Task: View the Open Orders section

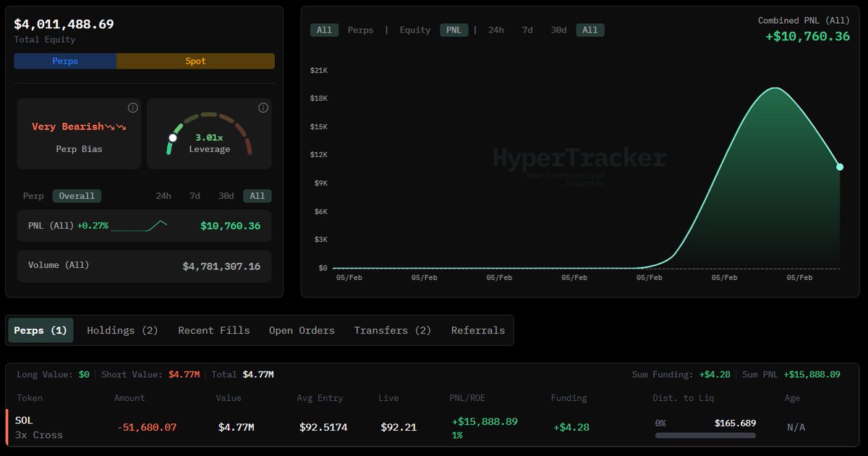Action: pyautogui.click(x=302, y=330)
